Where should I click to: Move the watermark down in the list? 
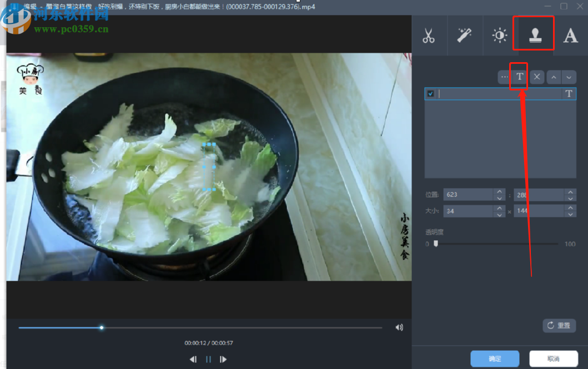[569, 77]
